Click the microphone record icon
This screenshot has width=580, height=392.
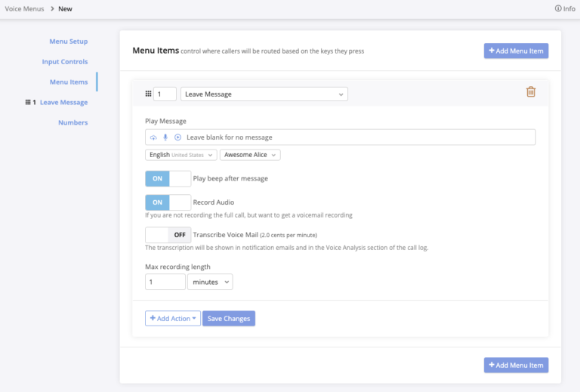(165, 137)
